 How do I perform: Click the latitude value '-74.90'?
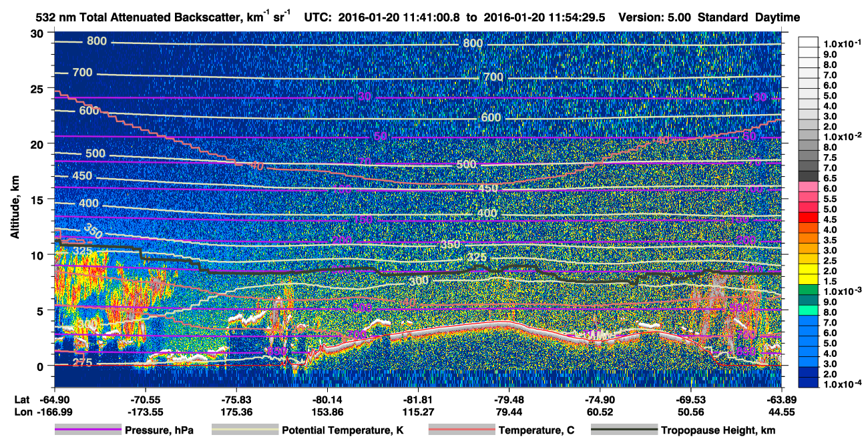(600, 400)
